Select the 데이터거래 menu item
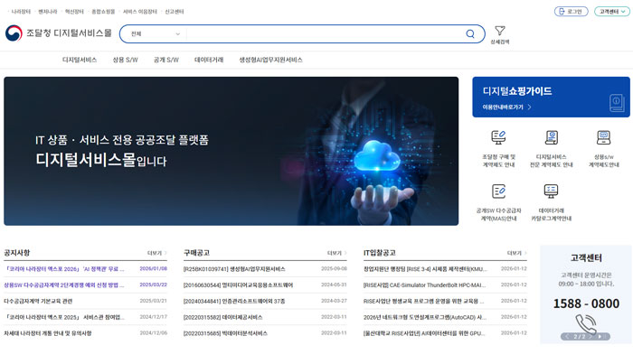The image size is (633, 364). coord(209,60)
